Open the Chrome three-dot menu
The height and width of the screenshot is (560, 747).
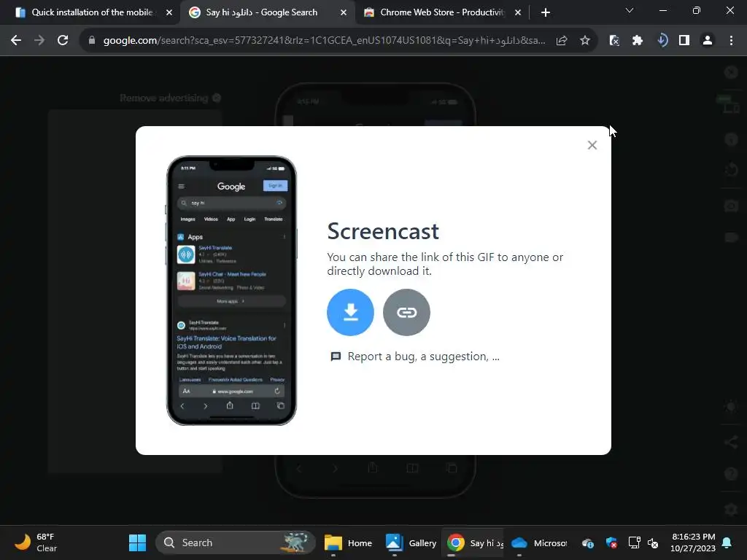731,41
